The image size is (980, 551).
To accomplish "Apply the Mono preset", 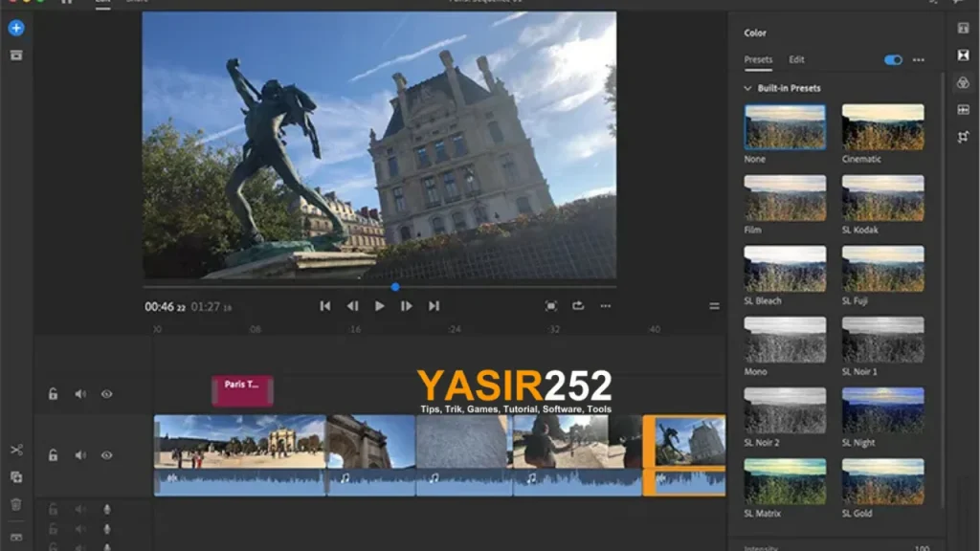I will coord(785,340).
